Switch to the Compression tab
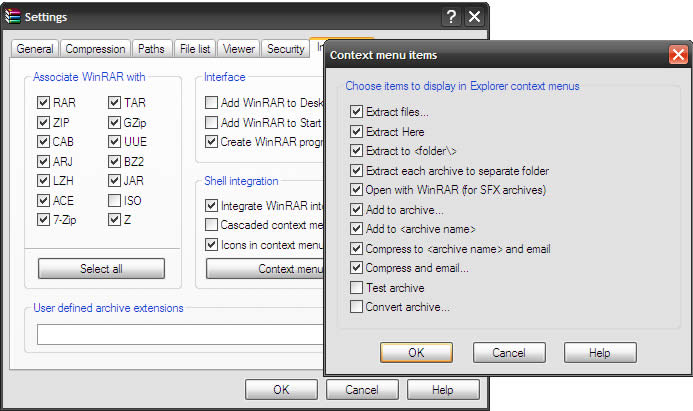This screenshot has height=411, width=693. (95, 49)
